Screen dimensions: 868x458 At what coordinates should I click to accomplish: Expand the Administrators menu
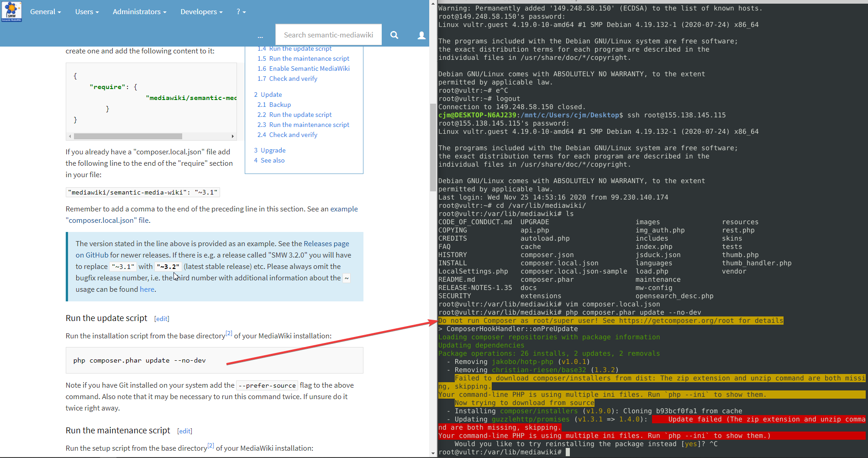pyautogui.click(x=139, y=11)
